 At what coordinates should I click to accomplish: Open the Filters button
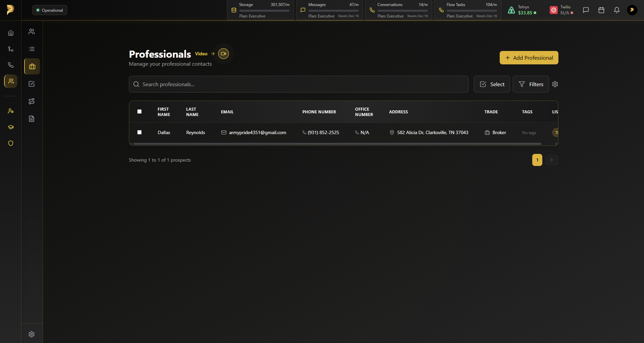click(x=531, y=84)
